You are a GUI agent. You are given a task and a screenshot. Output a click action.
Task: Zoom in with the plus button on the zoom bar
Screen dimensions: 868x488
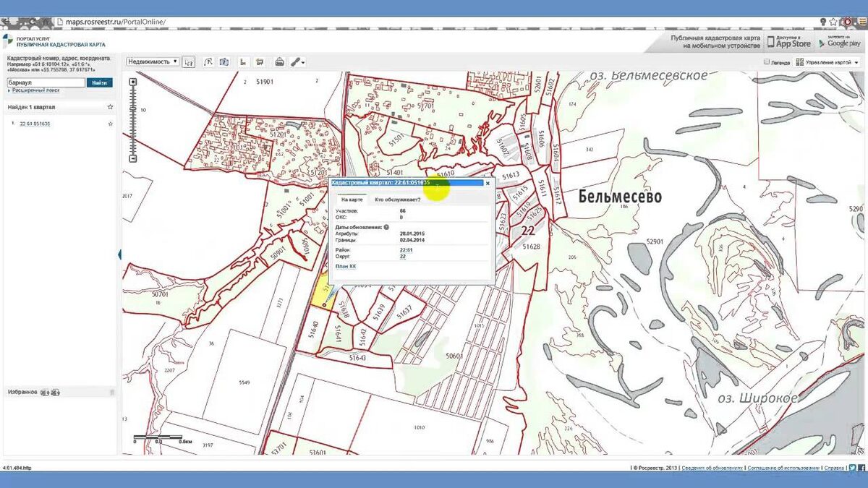(x=133, y=82)
